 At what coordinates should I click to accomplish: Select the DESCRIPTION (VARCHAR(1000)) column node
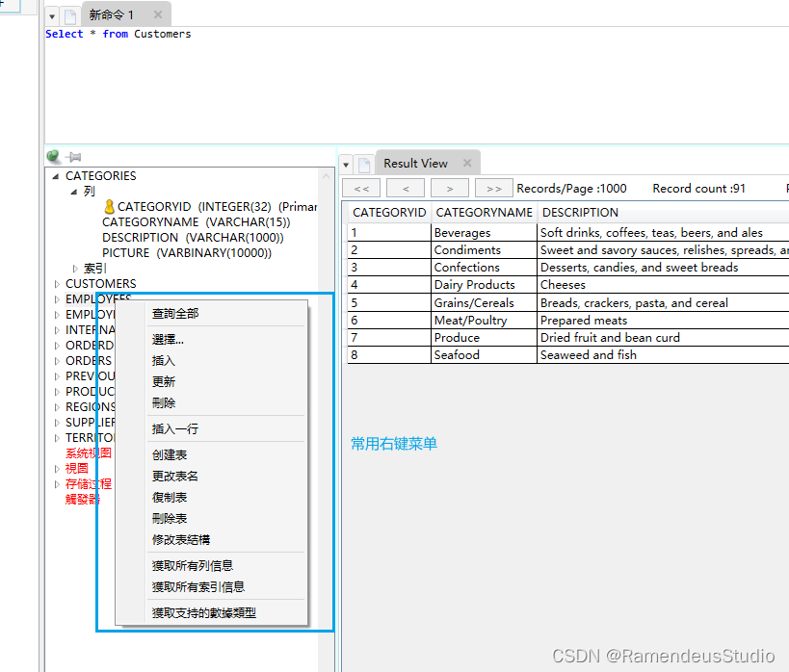(193, 238)
